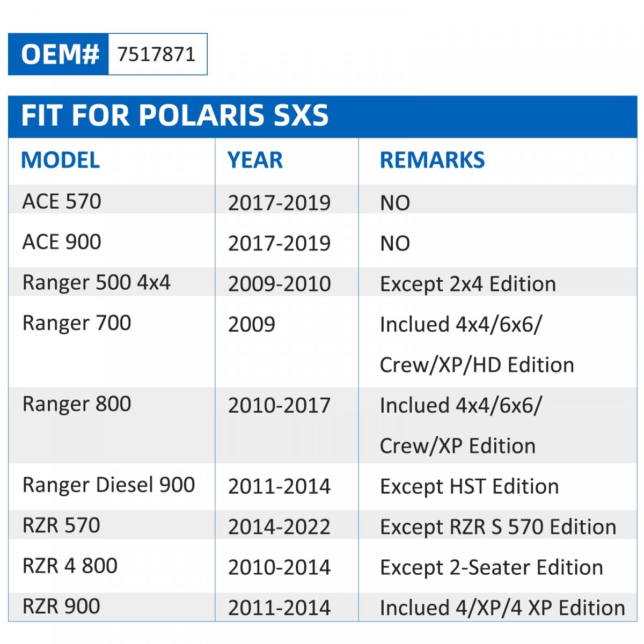Click the YEAR column header
The height and width of the screenshot is (644, 644).
pos(255,160)
